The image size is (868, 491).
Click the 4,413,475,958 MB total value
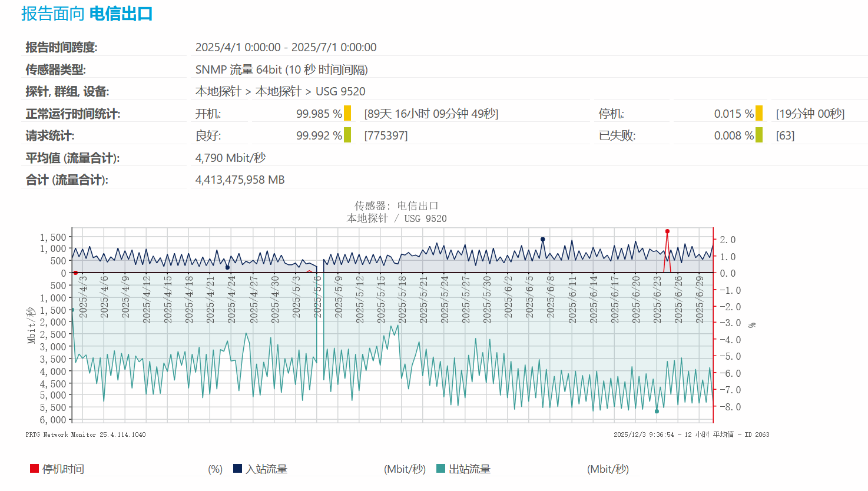click(240, 180)
